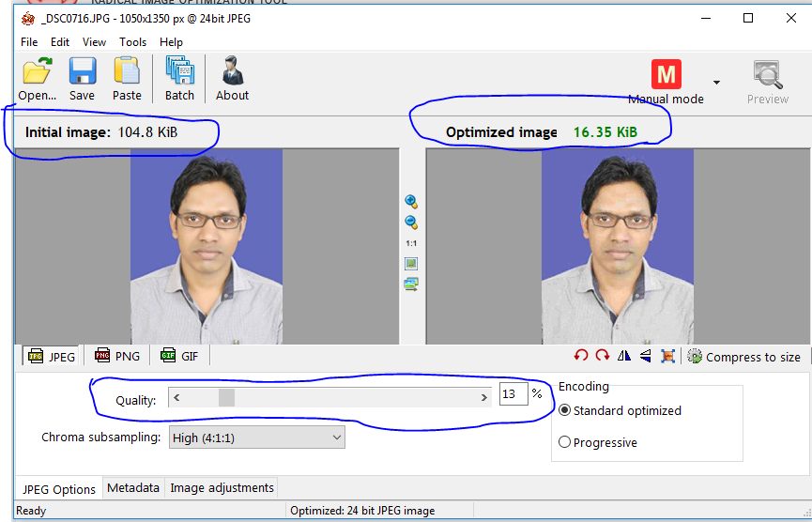Viewport: 812px width, 522px height.
Task: Click the 16.35 KiB optimized size text
Action: pos(605,132)
